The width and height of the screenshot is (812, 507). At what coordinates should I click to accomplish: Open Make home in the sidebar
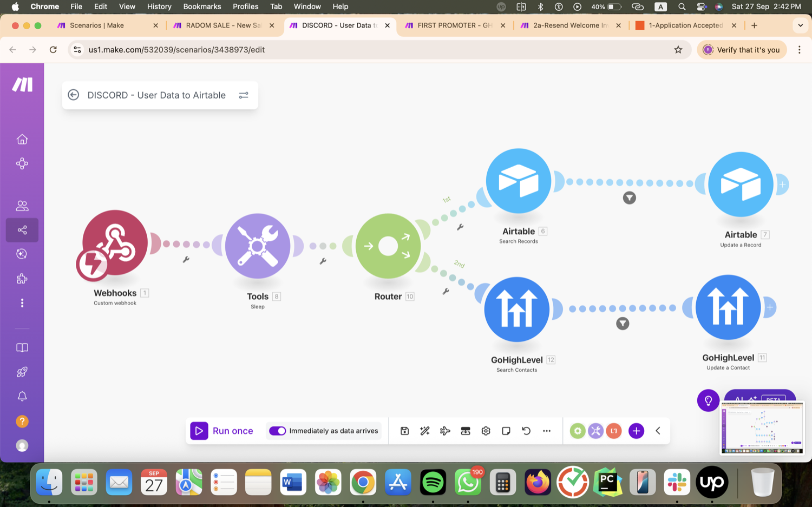coord(22,140)
